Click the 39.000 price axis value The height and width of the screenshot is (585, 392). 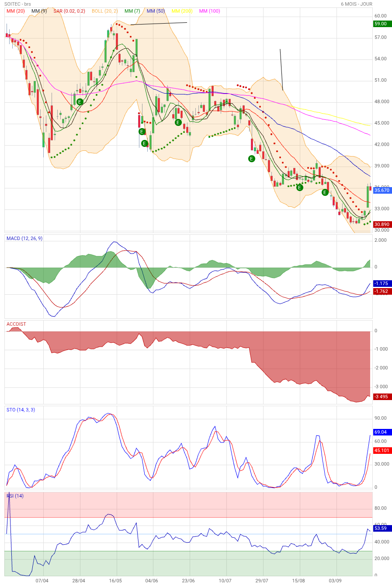(382, 166)
